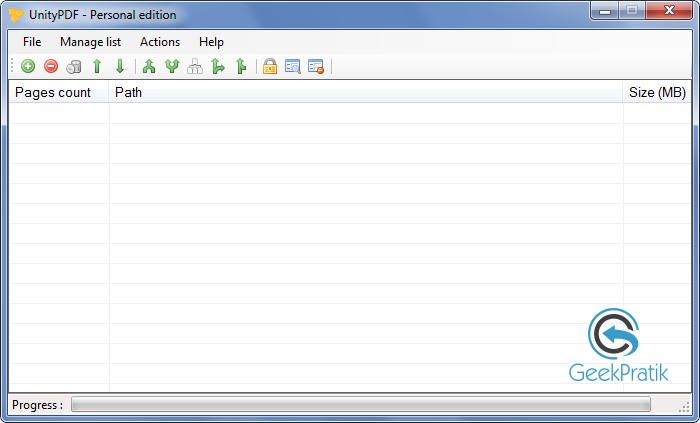Click the green move up arrow
Viewport: 700px width, 423px height.
click(x=97, y=66)
